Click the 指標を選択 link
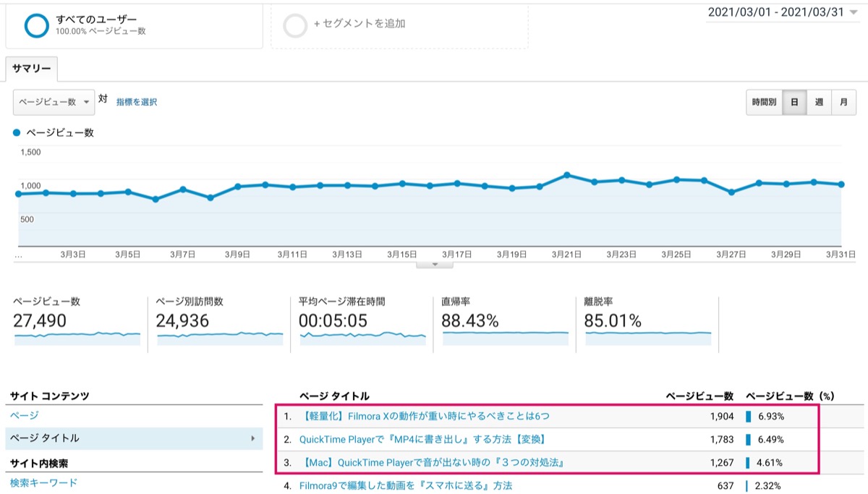868x494 pixels. (x=137, y=102)
